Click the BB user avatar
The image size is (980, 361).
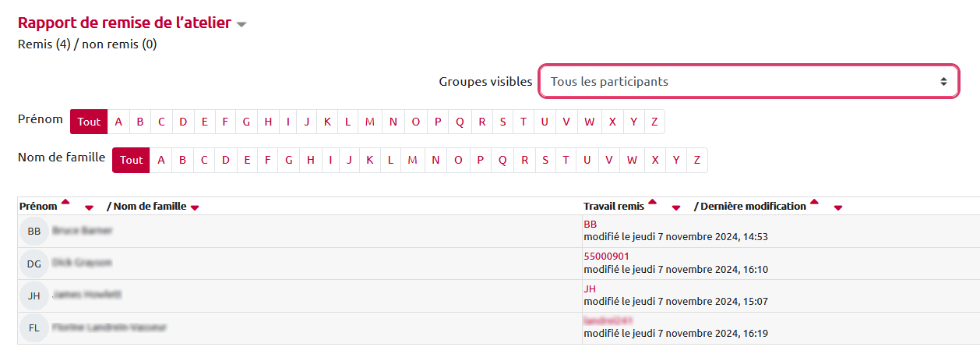click(34, 231)
